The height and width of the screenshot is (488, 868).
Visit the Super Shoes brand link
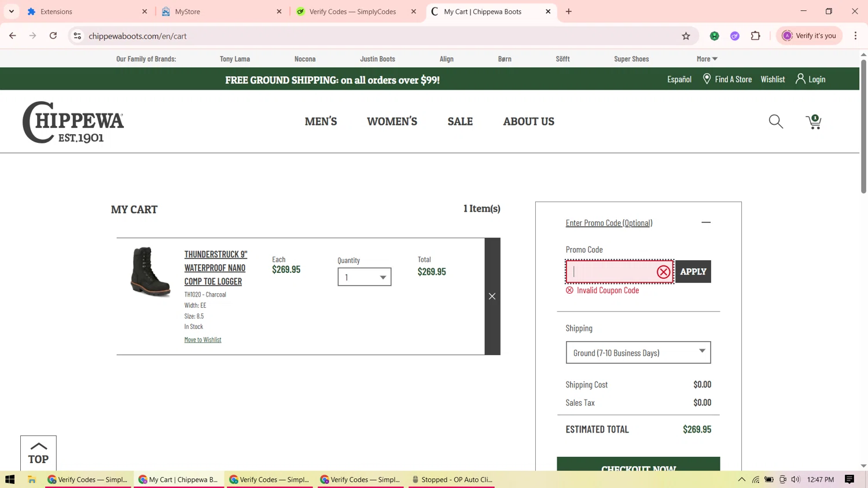(631, 59)
